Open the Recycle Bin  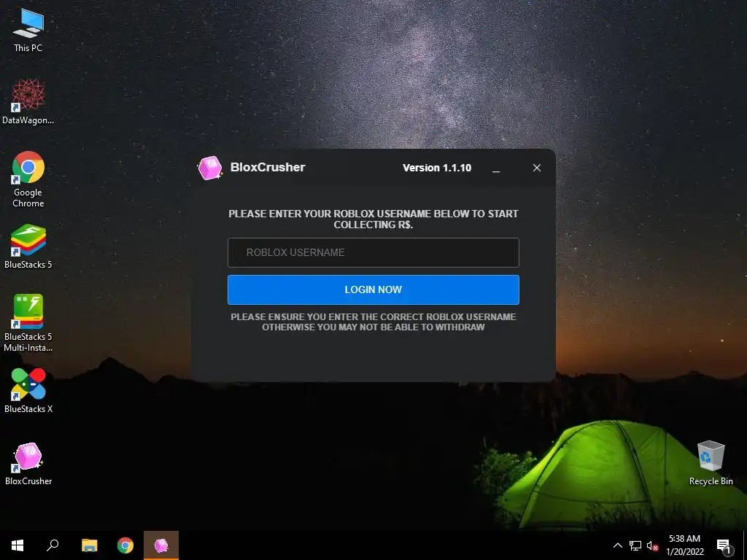711,463
